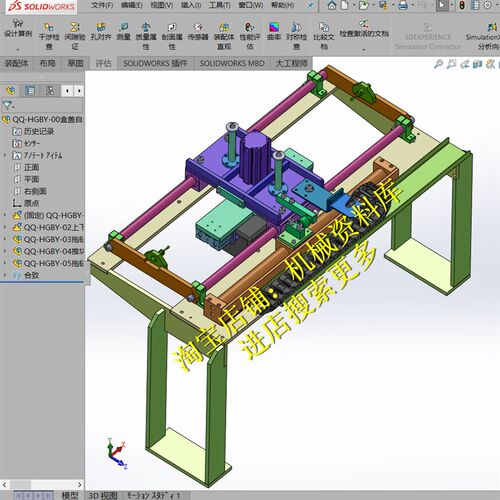Launch the Hole Alignment (孔对齐) check
The image size is (500, 500).
(x=101, y=31)
